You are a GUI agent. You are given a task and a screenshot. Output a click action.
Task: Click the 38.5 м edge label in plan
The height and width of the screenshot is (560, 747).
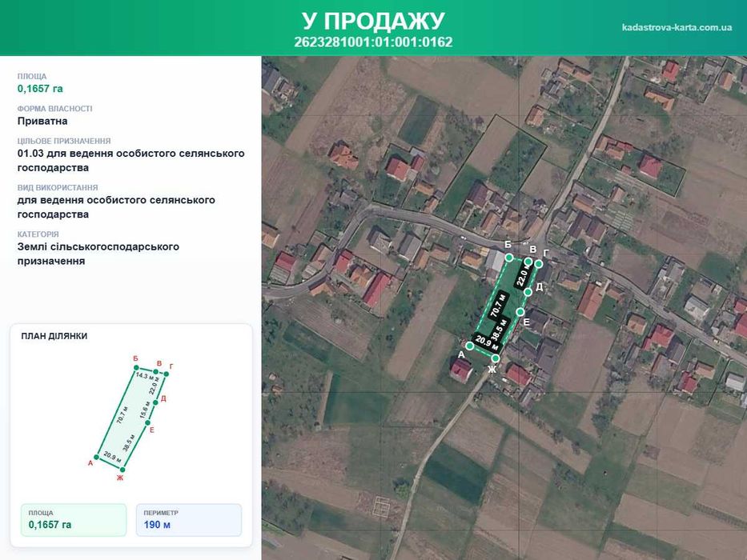pyautogui.click(x=129, y=443)
